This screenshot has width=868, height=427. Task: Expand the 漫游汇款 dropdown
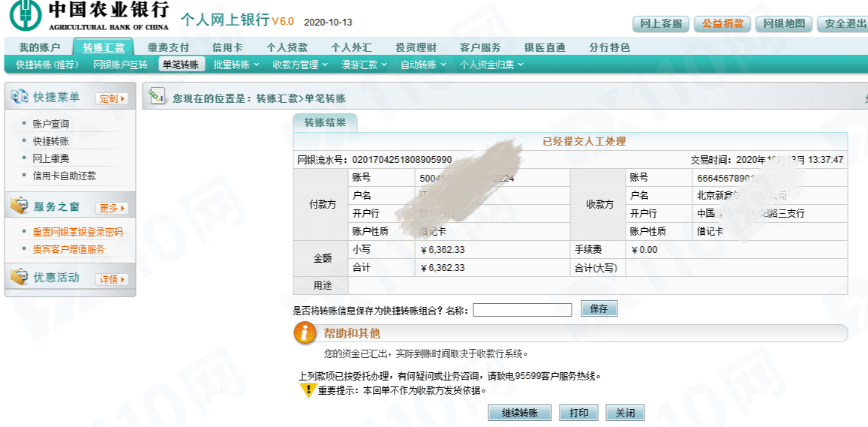[365, 65]
